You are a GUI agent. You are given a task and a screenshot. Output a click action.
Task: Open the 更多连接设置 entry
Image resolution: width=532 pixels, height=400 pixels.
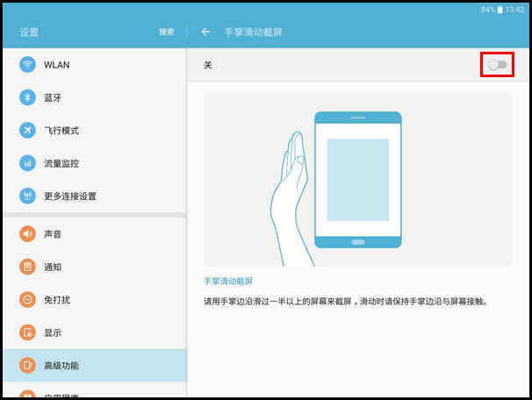pyautogui.click(x=95, y=196)
